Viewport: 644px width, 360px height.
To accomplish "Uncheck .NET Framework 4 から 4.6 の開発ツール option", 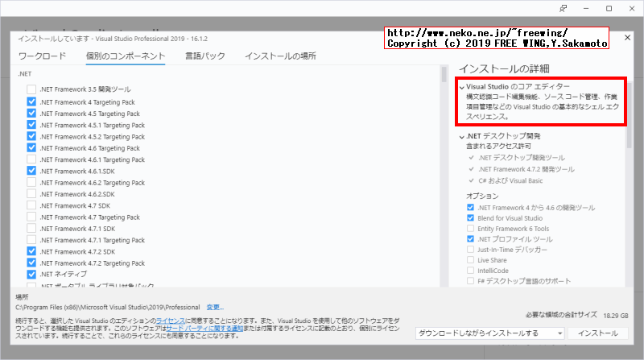I will pyautogui.click(x=470, y=208).
